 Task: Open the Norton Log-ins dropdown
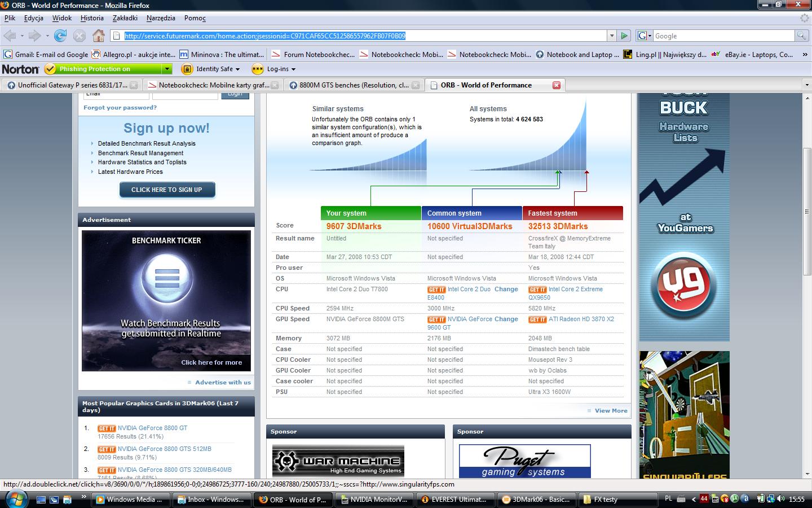(273, 69)
